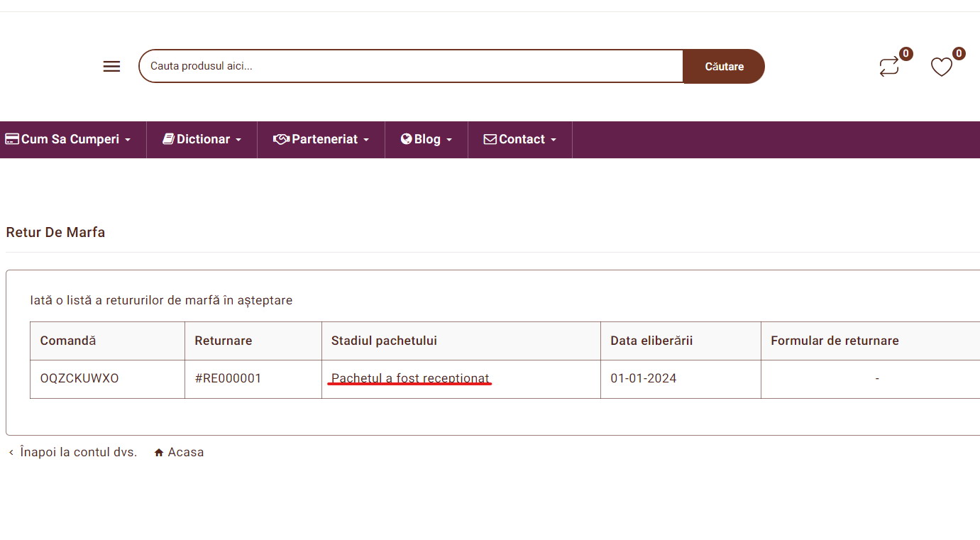Viewport: 980px width, 540px height.
Task: Open the Blog menu
Action: 426,140
